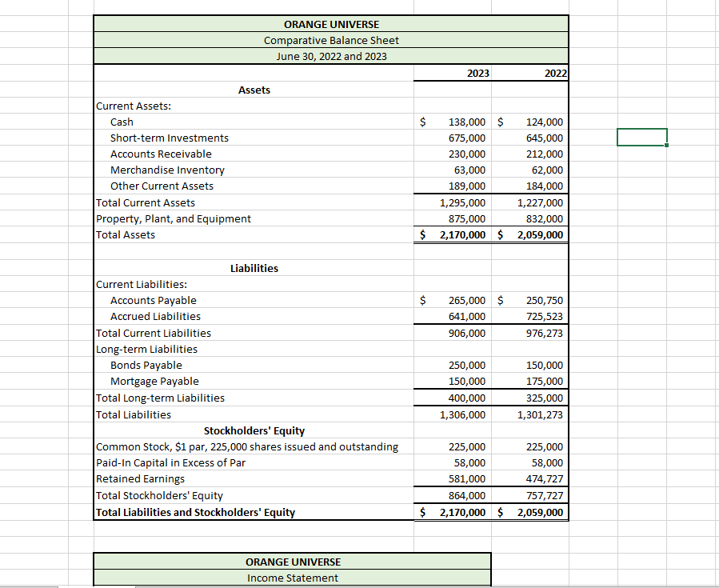Click the Common Stock description cell
This screenshot has height=588, width=719.
coord(246,446)
